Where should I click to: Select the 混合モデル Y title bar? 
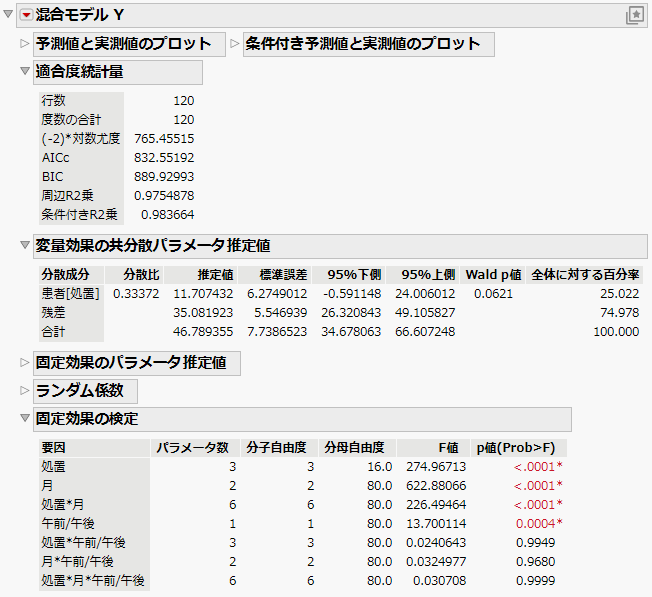[332, 15]
